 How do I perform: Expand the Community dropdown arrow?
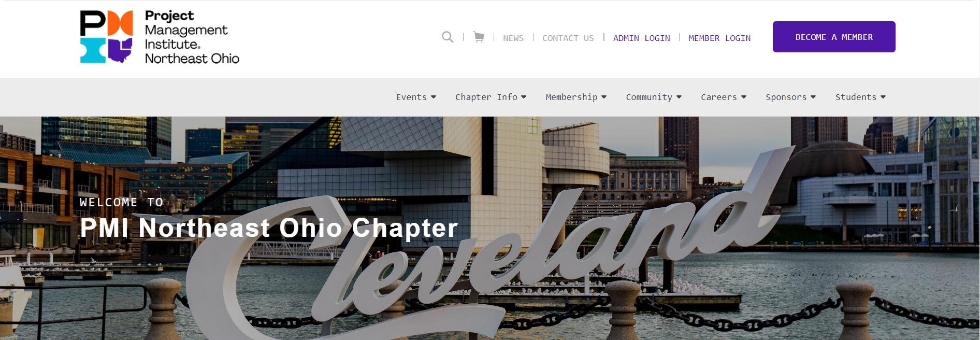(x=679, y=97)
